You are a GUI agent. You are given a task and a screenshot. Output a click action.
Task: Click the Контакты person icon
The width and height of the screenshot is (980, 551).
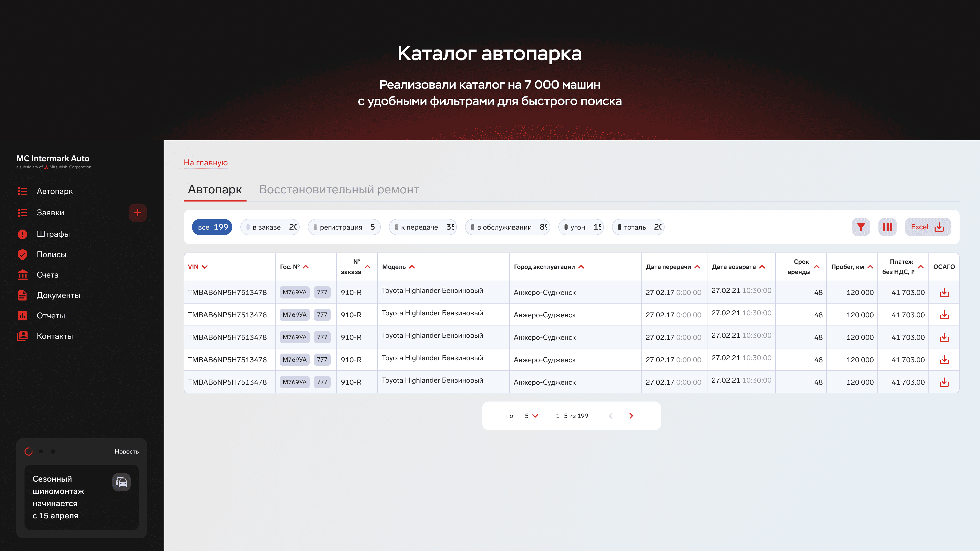click(x=22, y=336)
